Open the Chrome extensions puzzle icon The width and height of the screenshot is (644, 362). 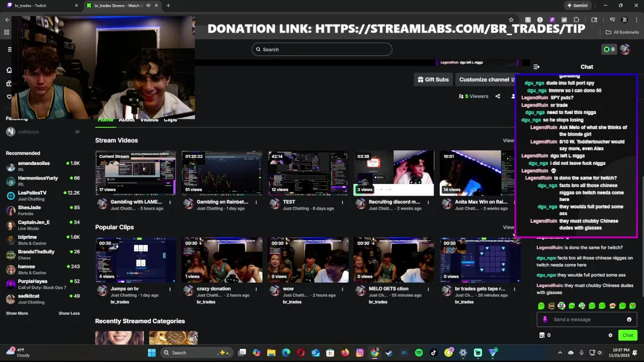pyautogui.click(x=577, y=20)
